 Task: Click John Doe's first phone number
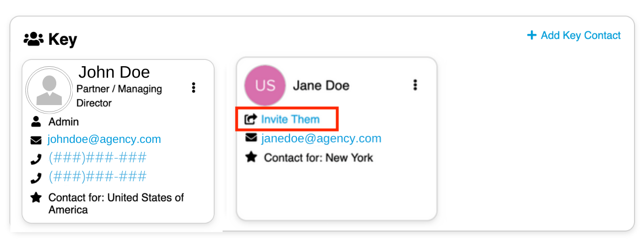click(x=98, y=158)
